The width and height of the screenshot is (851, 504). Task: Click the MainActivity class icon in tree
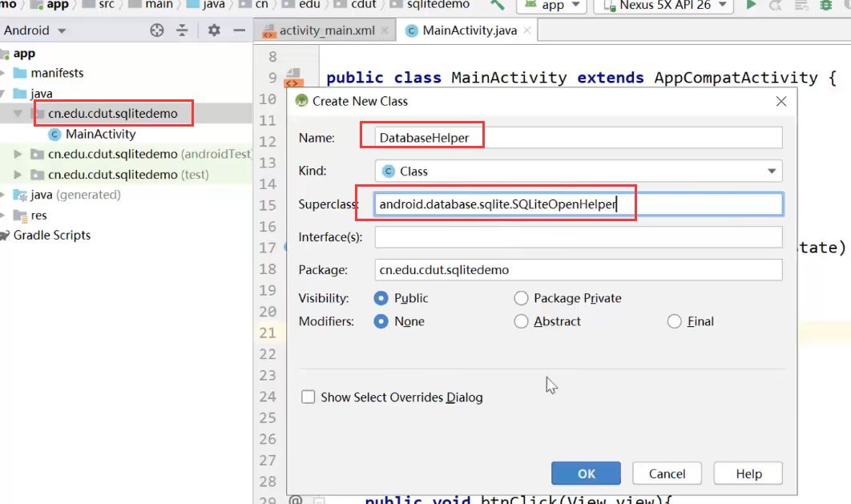point(54,134)
